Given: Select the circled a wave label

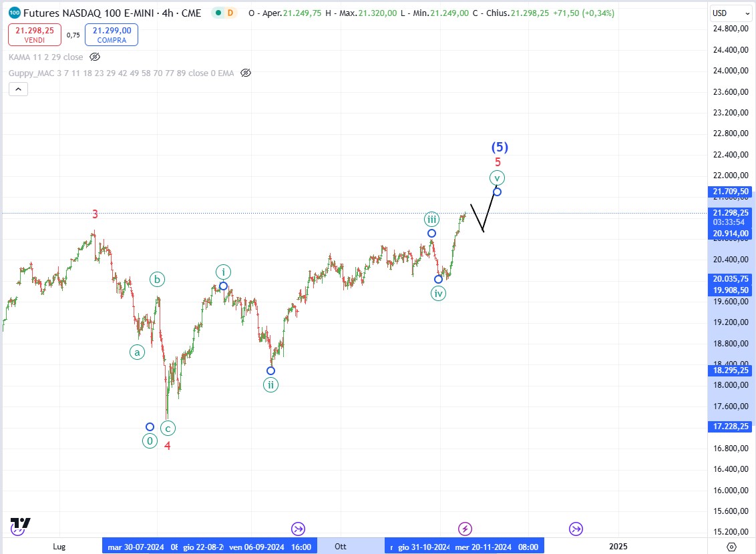Looking at the screenshot, I should click(138, 352).
